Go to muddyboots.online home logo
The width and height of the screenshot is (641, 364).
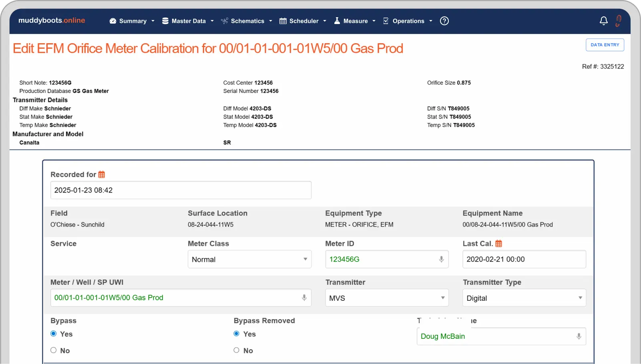click(x=52, y=20)
